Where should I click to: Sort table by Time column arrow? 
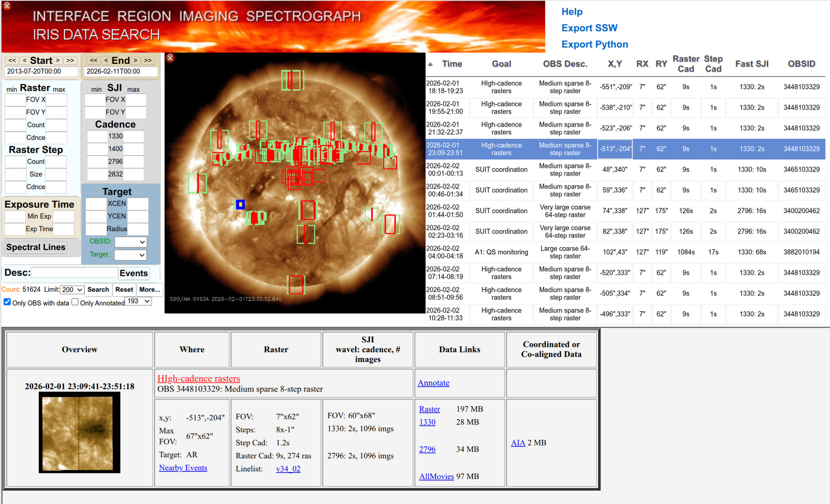click(x=430, y=64)
